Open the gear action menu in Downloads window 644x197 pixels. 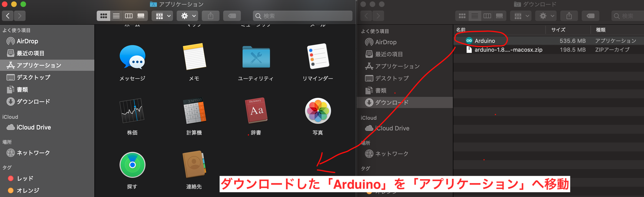tap(546, 16)
